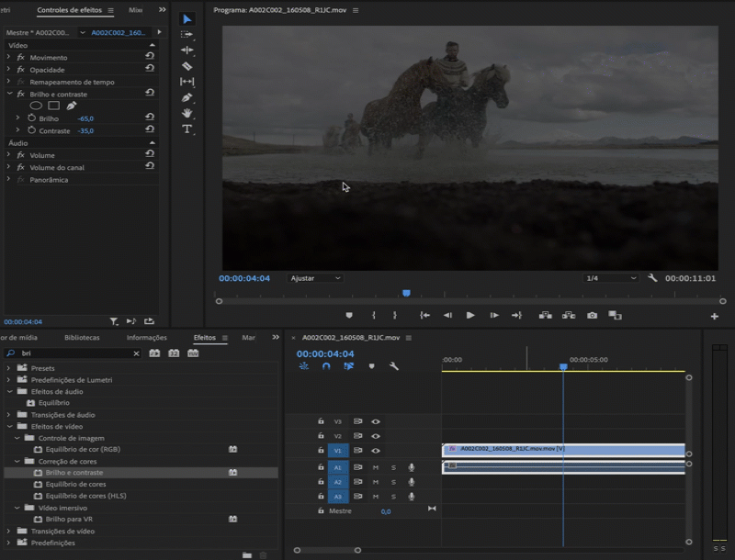Image resolution: width=735 pixels, height=560 pixels.
Task: Select the Razor tool in the toolbar
Action: point(187,66)
